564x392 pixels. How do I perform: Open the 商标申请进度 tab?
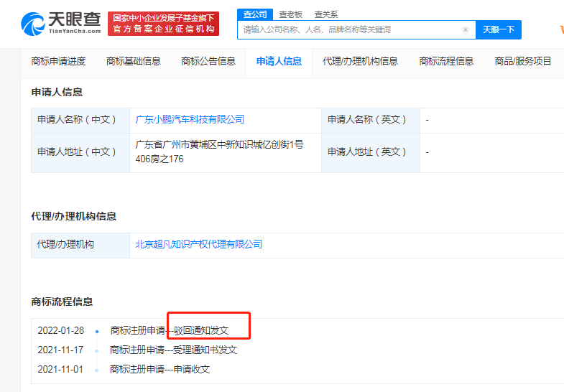pos(58,62)
